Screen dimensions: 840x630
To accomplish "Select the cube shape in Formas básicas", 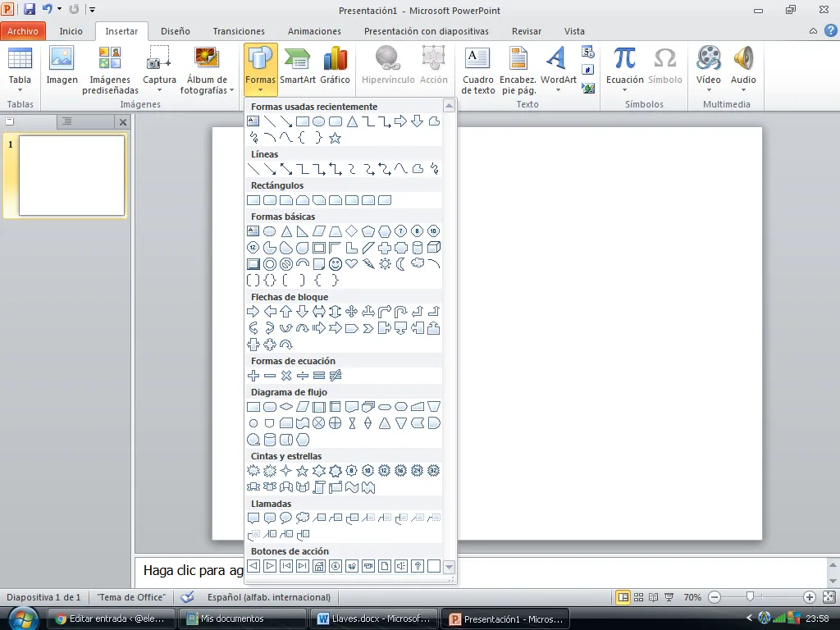I will [434, 248].
